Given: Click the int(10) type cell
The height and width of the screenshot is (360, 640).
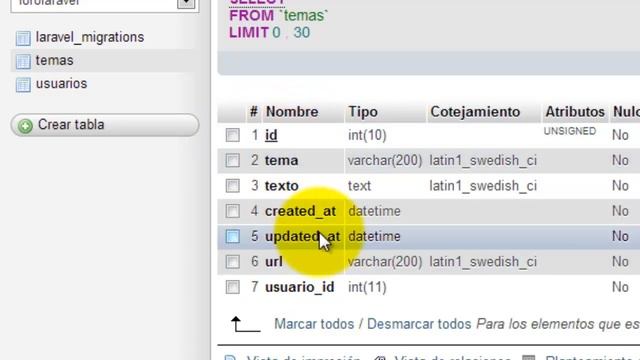Looking at the screenshot, I should pyautogui.click(x=367, y=135).
